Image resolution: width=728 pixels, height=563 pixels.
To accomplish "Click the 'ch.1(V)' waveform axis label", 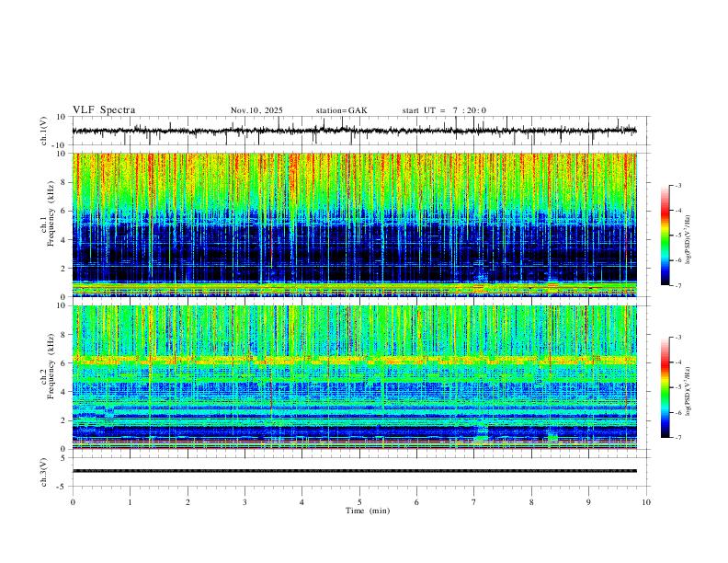I will 44,131.
